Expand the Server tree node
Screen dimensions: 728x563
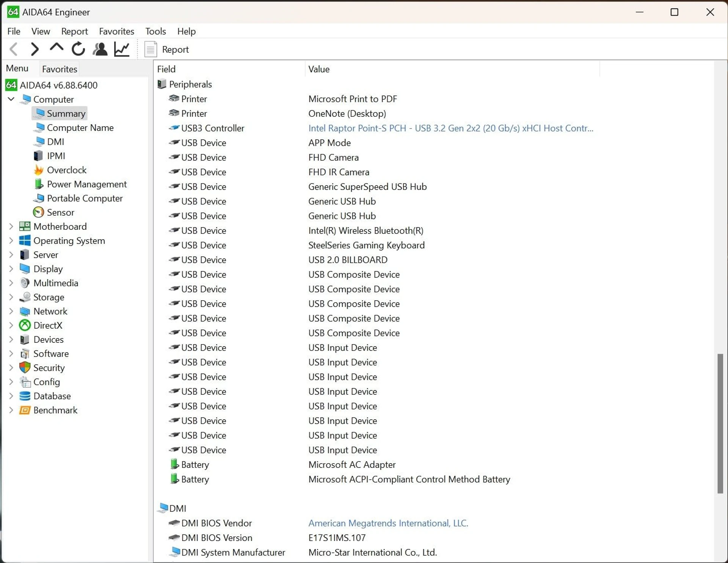tap(11, 255)
